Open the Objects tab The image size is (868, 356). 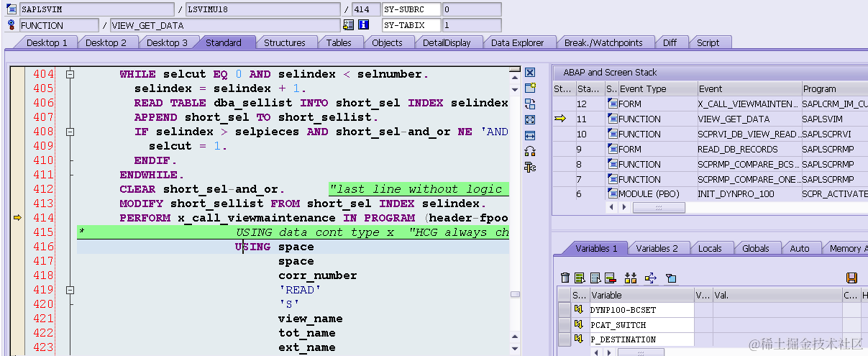pyautogui.click(x=387, y=42)
